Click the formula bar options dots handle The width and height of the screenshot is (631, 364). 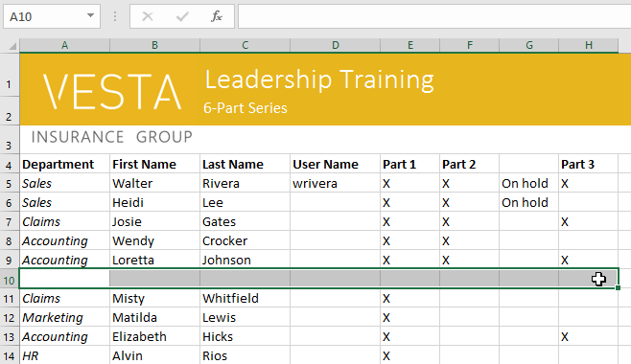coord(115,16)
